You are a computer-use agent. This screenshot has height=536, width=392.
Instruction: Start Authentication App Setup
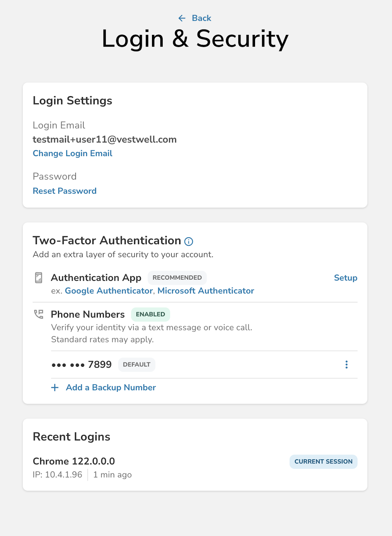[x=345, y=278]
